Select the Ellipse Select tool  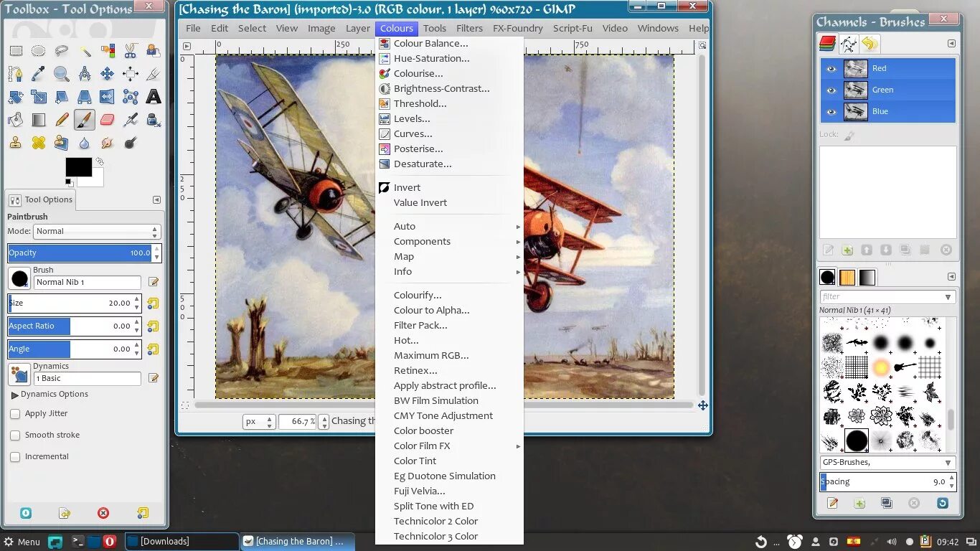(39, 51)
